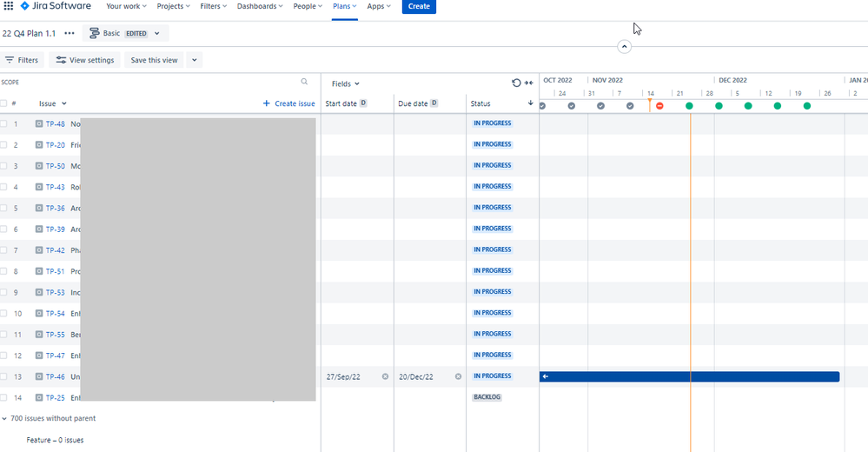Clear the due date 20/Dec/22
868x452 pixels.
[458, 376]
